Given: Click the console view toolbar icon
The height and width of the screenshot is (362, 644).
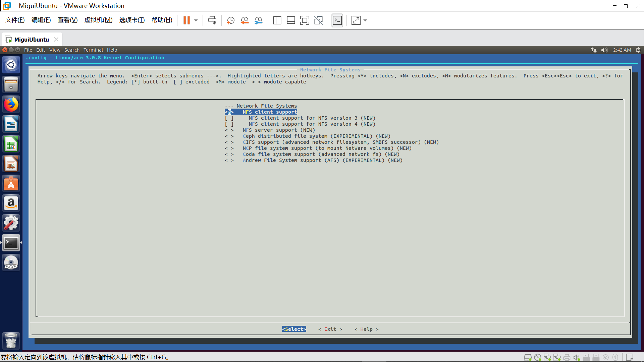Looking at the screenshot, I should point(337,20).
